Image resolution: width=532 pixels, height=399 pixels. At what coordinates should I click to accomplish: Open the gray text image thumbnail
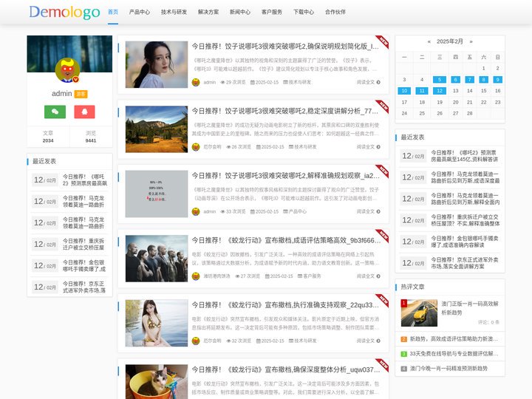[x=157, y=194]
